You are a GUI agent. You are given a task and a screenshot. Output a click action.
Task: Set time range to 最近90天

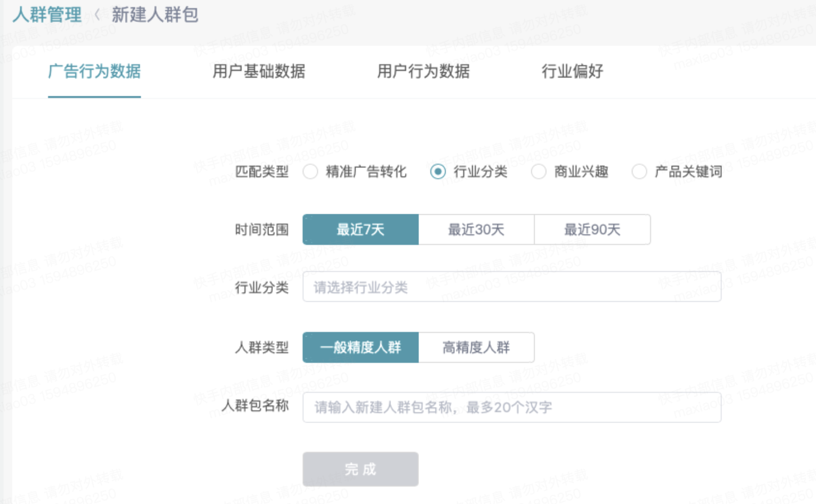click(592, 230)
